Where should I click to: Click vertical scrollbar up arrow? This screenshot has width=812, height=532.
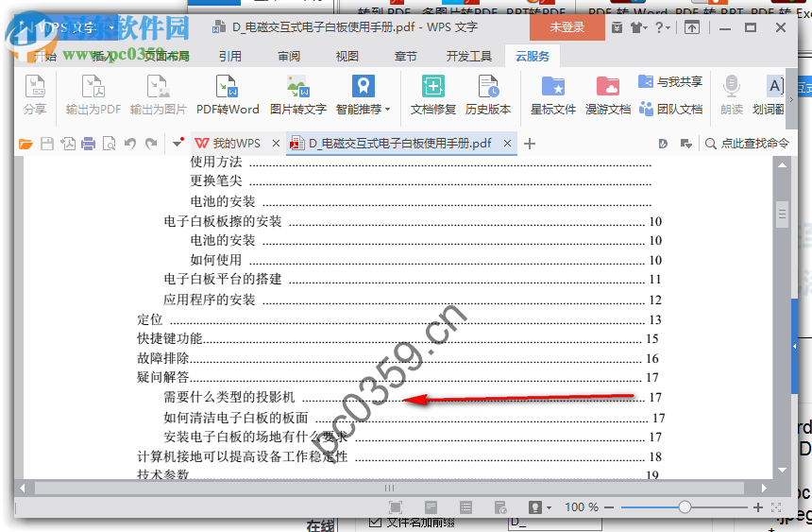coord(782,164)
